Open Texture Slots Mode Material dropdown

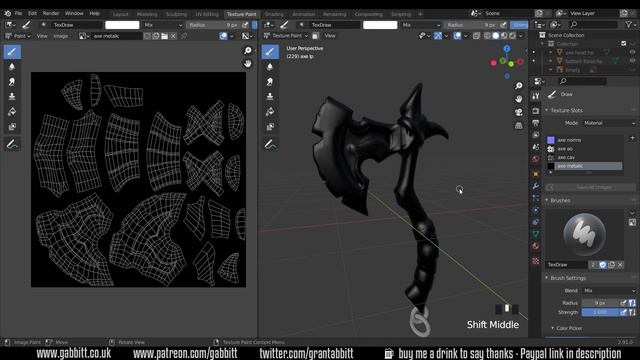tap(609, 123)
